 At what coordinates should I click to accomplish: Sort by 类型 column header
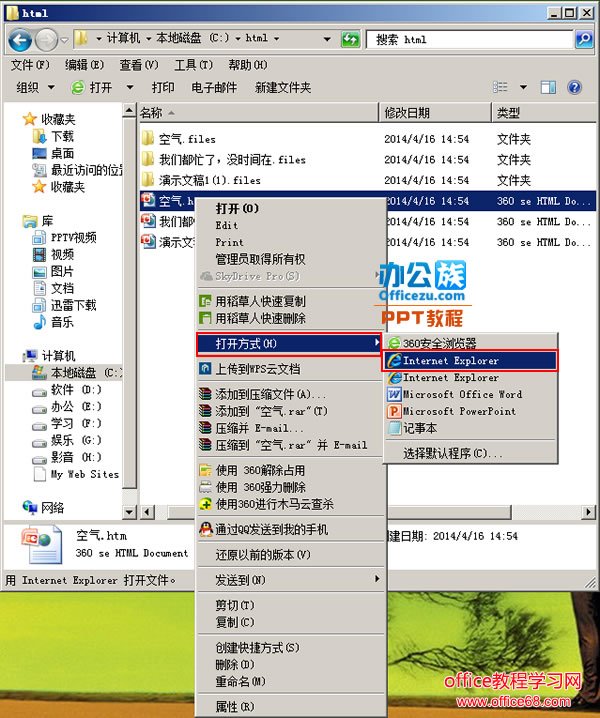[x=544, y=113]
